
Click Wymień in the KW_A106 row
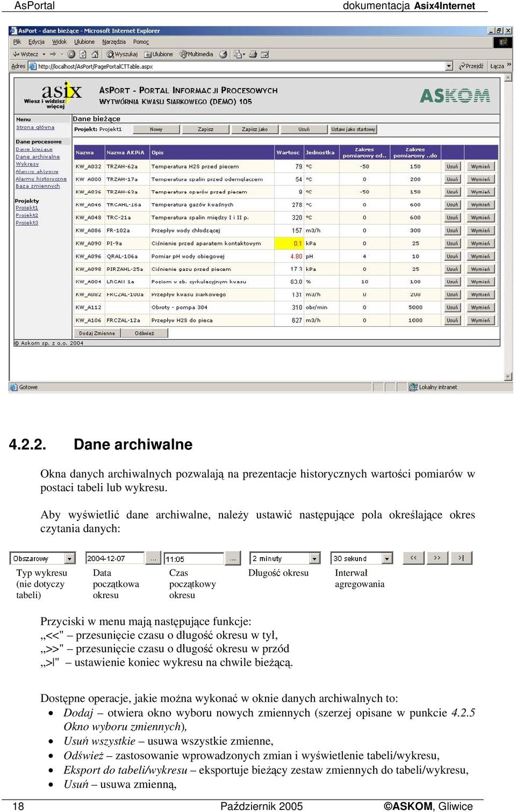click(480, 320)
